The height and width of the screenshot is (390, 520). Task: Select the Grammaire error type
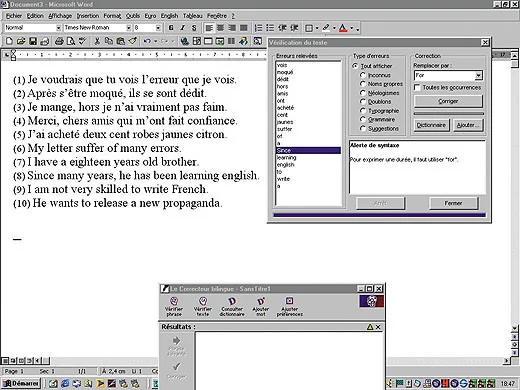coord(363,119)
